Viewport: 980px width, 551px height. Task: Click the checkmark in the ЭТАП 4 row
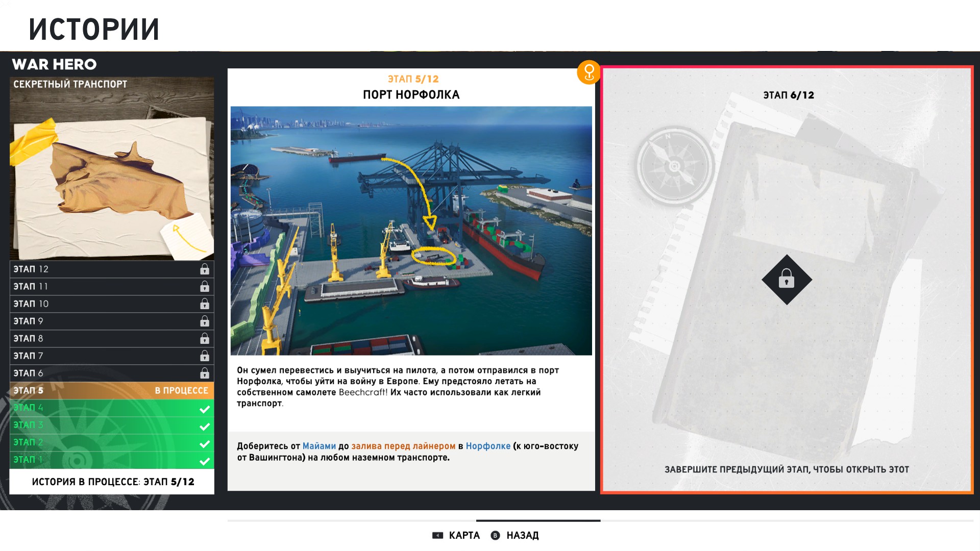point(205,409)
